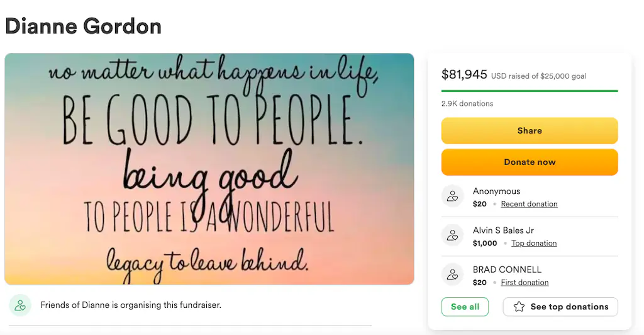Viewport: 644px width, 335px height.
Task: Click Alvin S Bales Jr's donor avatar icon
Action: [x=452, y=236]
